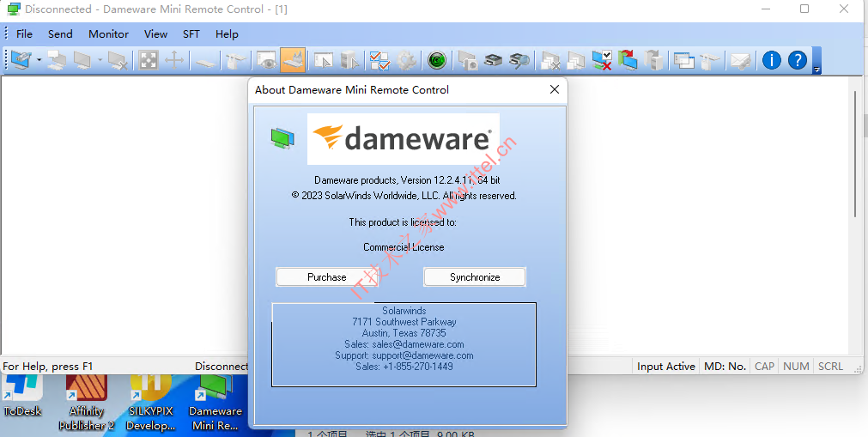Click the padlock icon near the envelope
The height and width of the screenshot is (437, 868).
coord(710,60)
